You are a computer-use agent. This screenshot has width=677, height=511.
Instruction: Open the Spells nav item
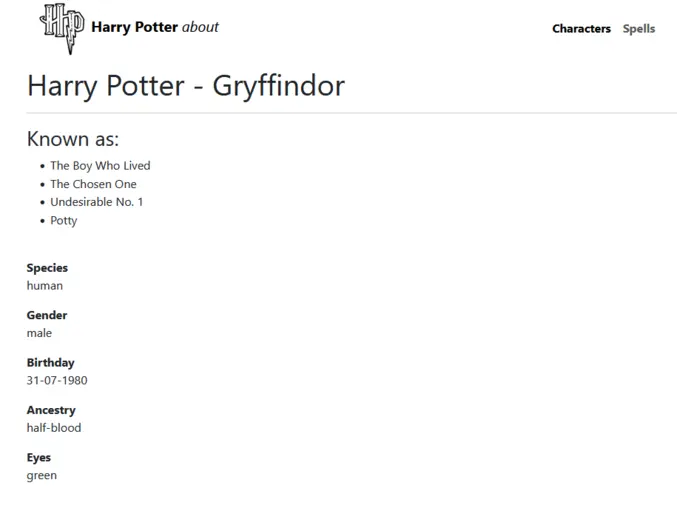pyautogui.click(x=639, y=29)
